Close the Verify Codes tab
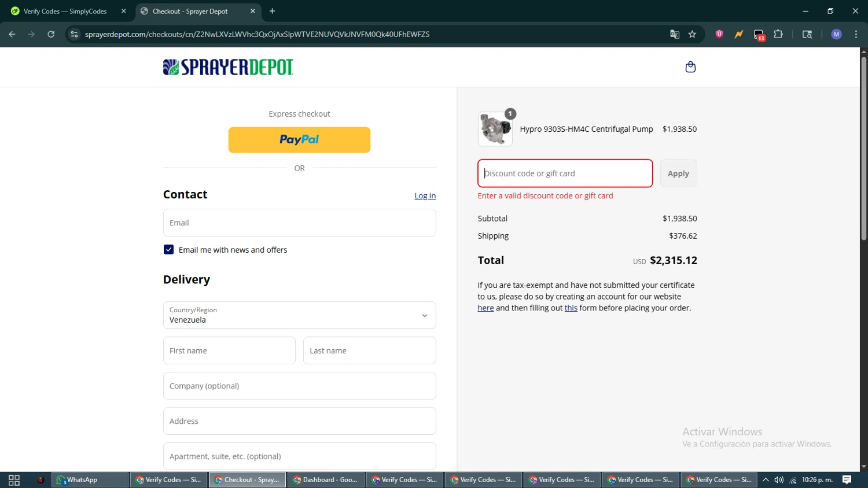The width and height of the screenshot is (868, 488). point(123,11)
